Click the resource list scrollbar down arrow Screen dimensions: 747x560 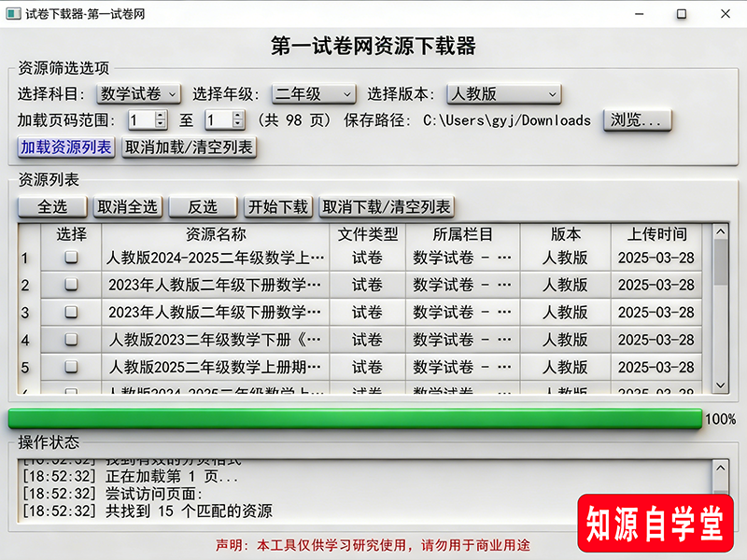[x=720, y=385]
